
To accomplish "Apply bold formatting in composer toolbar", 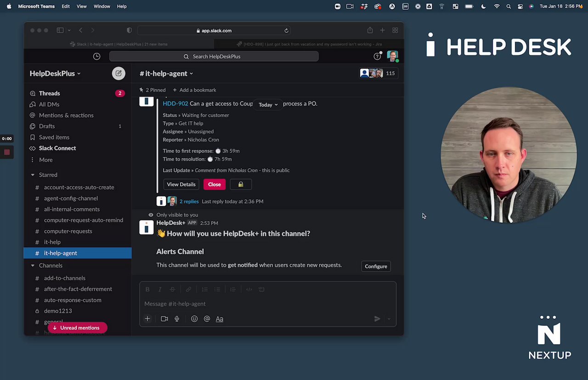I will (147, 289).
